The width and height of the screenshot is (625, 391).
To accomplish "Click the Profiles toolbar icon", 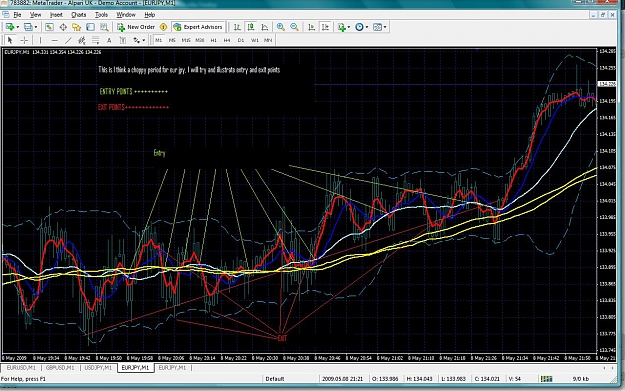I will click(28, 27).
